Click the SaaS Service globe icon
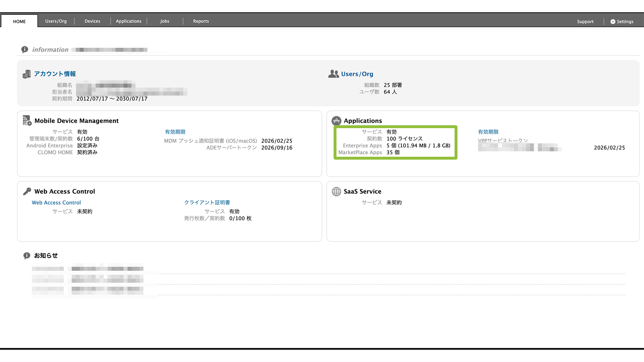 (x=336, y=191)
